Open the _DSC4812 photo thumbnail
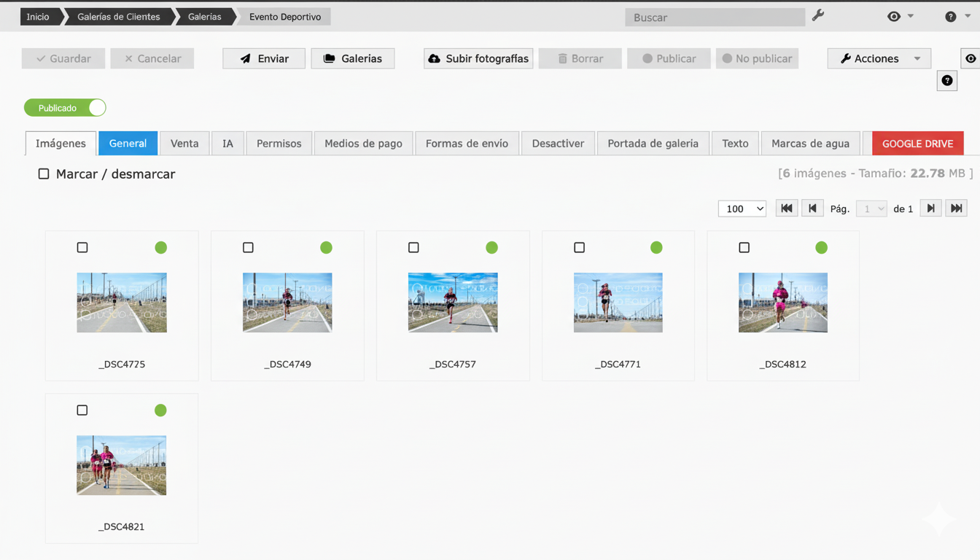The height and width of the screenshot is (560, 980). pos(782,303)
